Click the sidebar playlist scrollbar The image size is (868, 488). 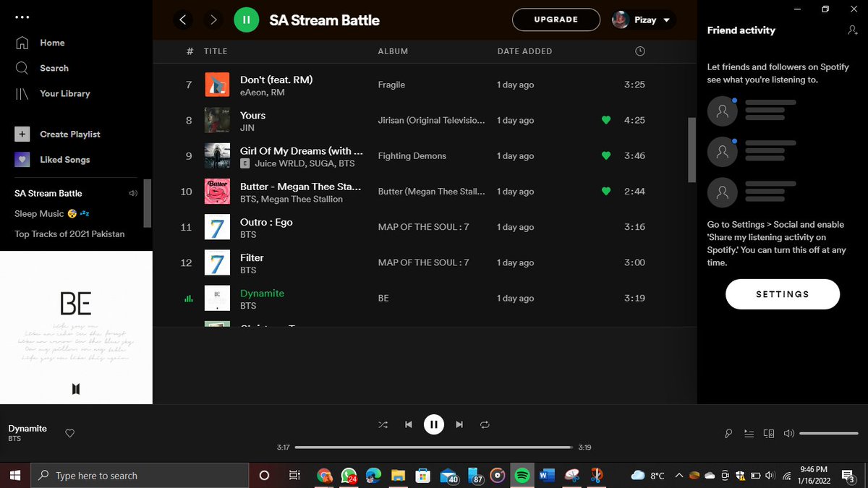148,203
